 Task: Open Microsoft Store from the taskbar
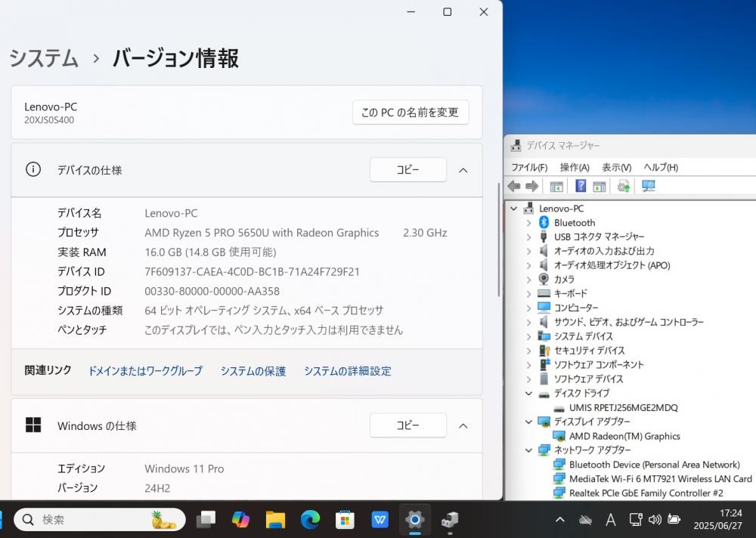coord(345,520)
